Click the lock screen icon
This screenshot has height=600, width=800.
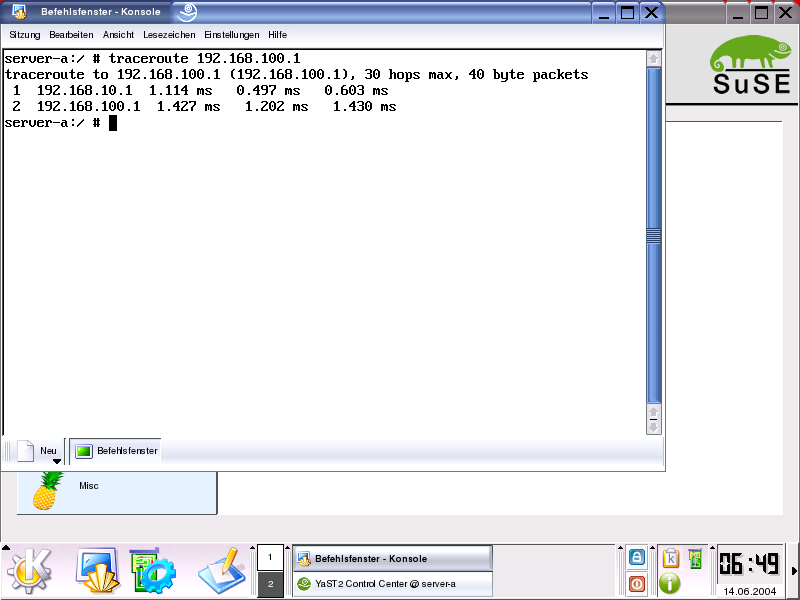[636, 557]
